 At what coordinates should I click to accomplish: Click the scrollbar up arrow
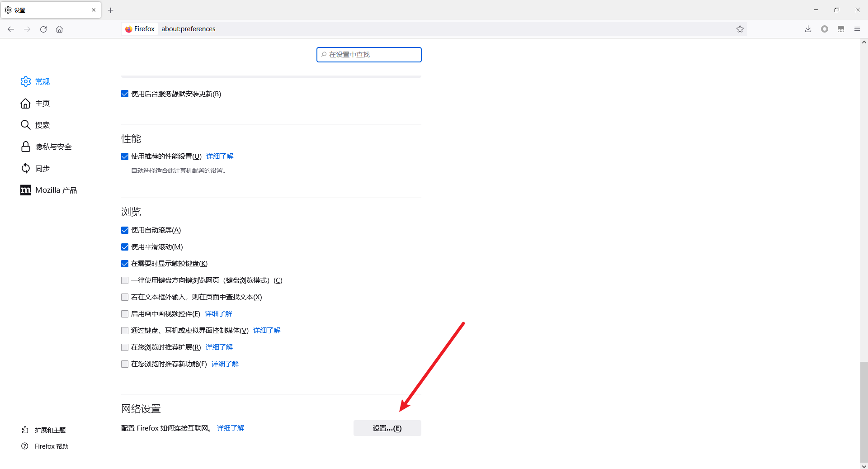click(864, 42)
